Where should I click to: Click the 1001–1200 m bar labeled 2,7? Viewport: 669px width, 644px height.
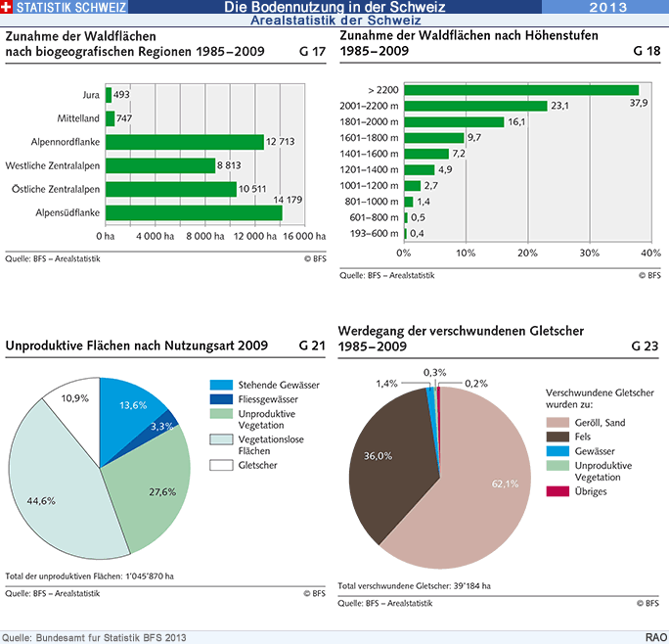pos(413,186)
